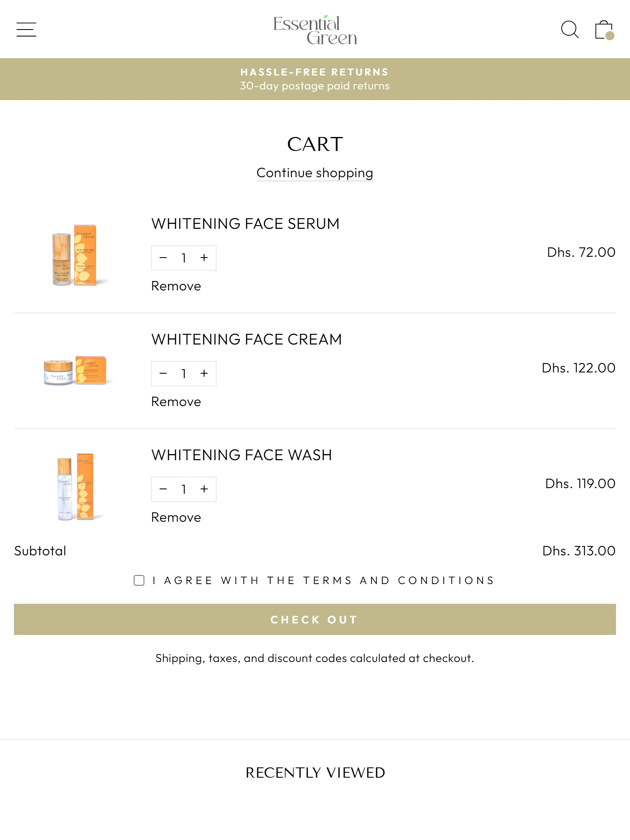Open the Whitening Face Serum product image
This screenshot has width=630, height=840.
75,255
